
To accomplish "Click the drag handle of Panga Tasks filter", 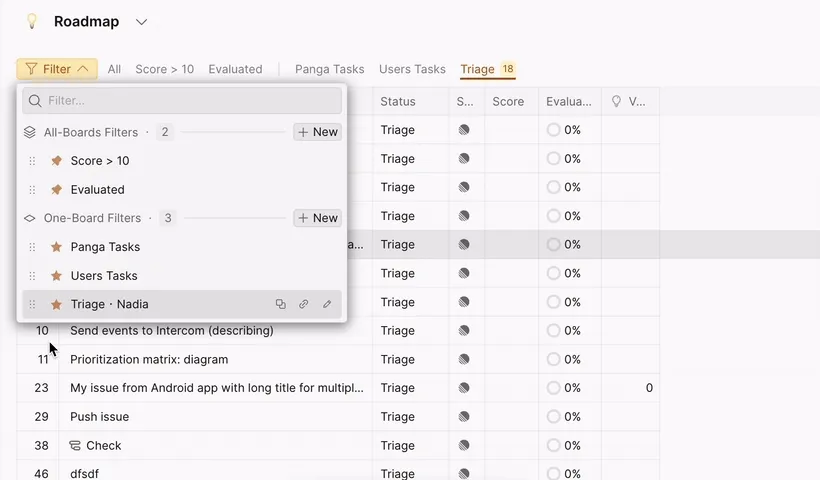I will pyautogui.click(x=32, y=247).
